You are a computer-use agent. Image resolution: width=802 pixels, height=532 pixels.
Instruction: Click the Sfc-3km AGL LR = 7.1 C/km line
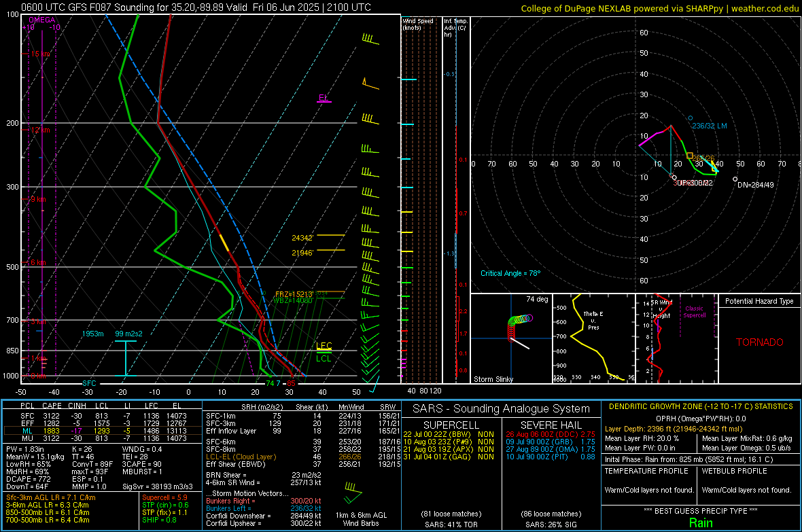(51, 497)
